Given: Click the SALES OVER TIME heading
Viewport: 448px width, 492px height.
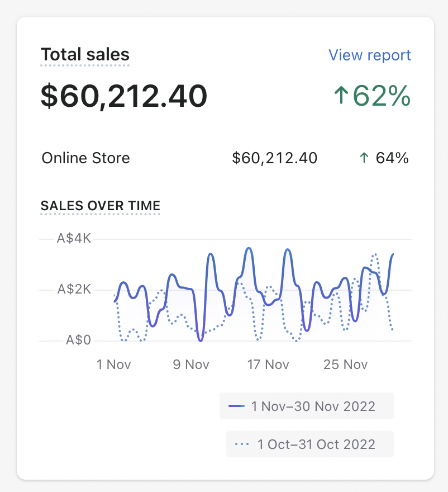Looking at the screenshot, I should 101,206.
